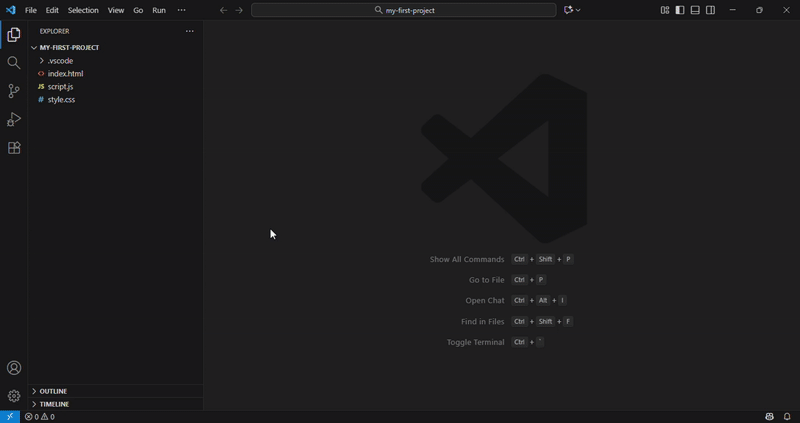Click the Open Chat shortcut hint
The height and width of the screenshot is (423, 800).
coord(516,301)
